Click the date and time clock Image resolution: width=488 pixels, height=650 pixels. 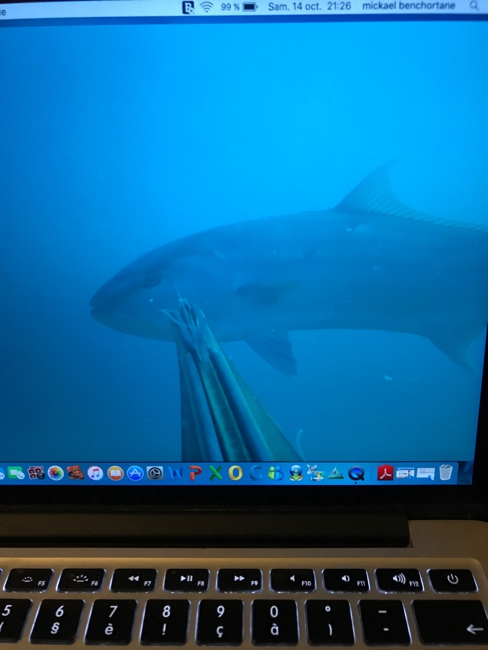tap(309, 6)
